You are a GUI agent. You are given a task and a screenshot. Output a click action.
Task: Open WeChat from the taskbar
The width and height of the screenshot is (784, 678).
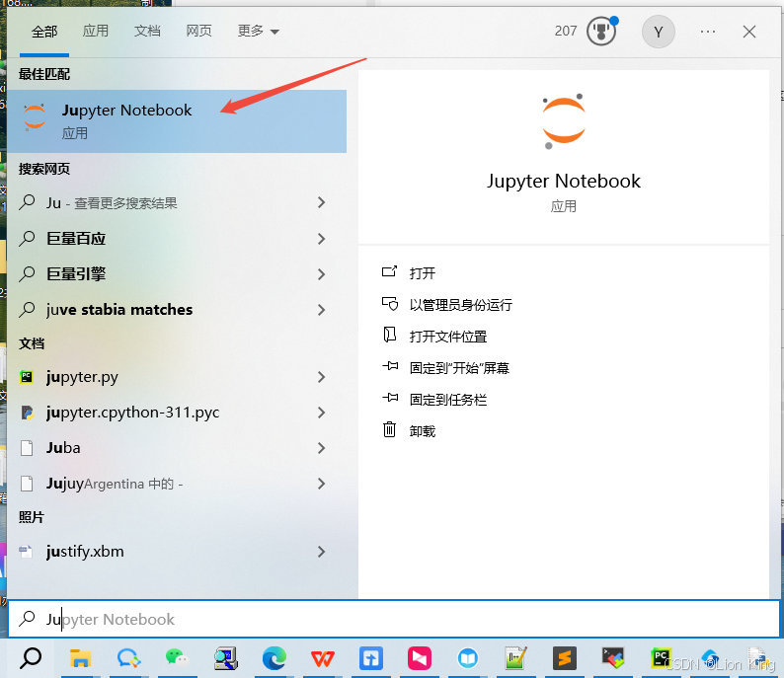(x=177, y=658)
